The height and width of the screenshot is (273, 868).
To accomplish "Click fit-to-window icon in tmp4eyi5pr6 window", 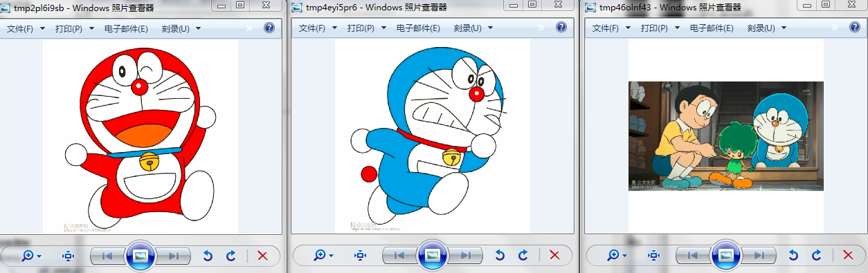I will coord(360,256).
